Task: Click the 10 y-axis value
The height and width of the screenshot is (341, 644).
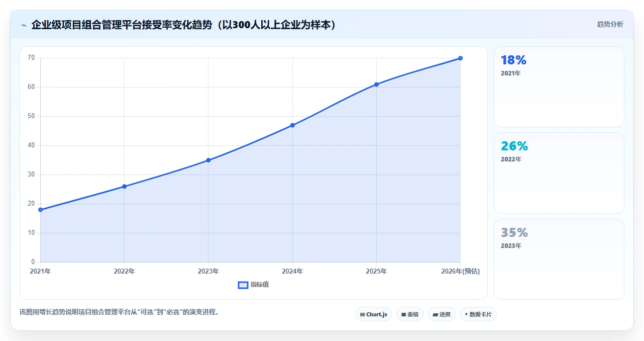Action: [31, 233]
